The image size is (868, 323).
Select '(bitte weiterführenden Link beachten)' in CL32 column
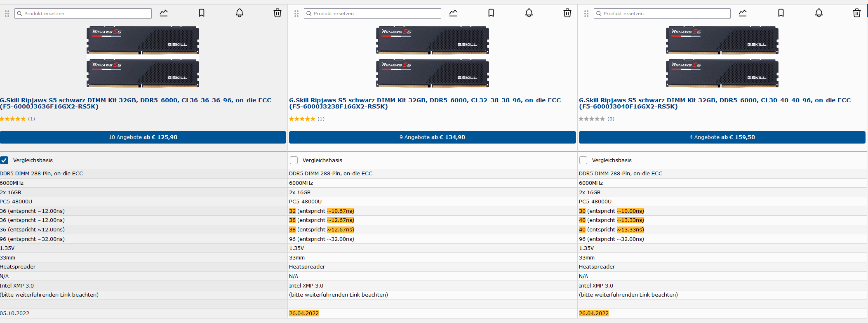(x=339, y=295)
